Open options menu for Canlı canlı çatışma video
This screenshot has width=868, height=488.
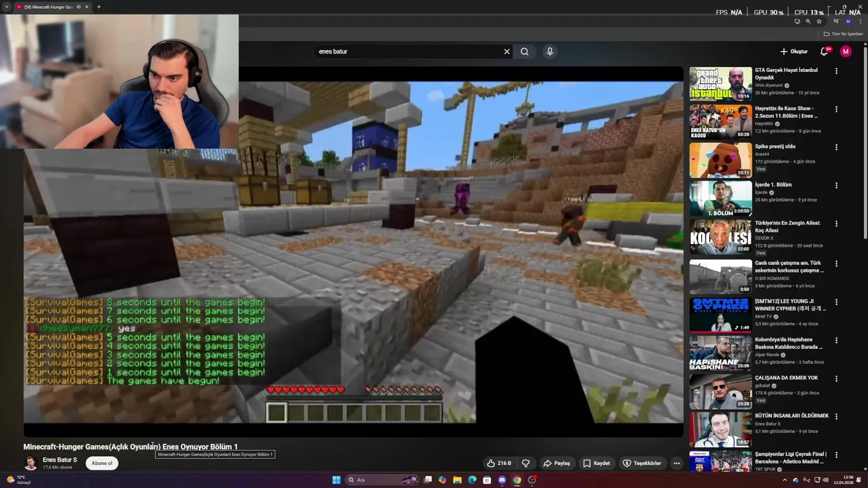pyautogui.click(x=836, y=264)
